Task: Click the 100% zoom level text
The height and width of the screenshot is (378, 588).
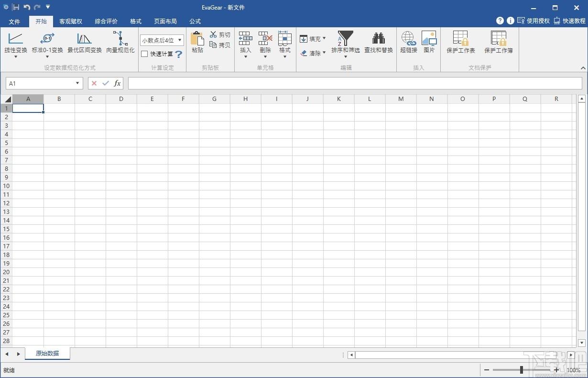Action: [574, 370]
